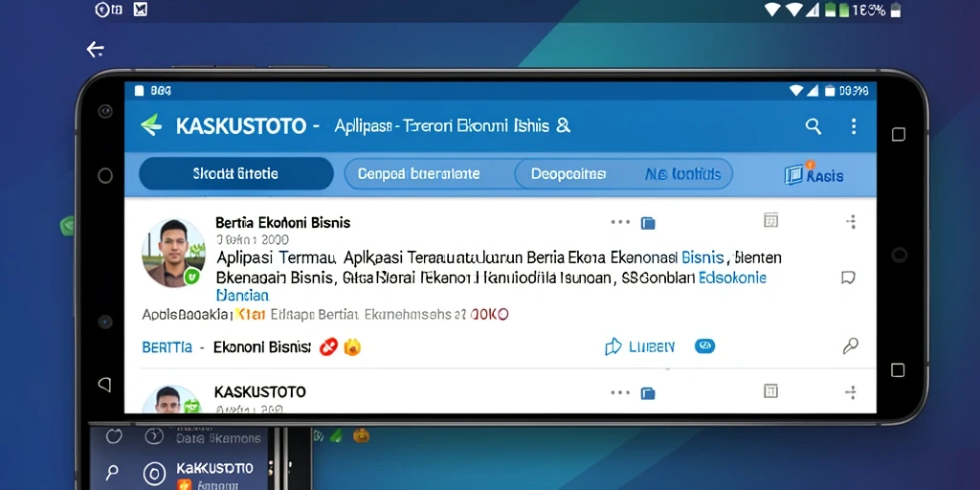Tap move handle icon on Bertia Ekonomi post

click(x=851, y=221)
